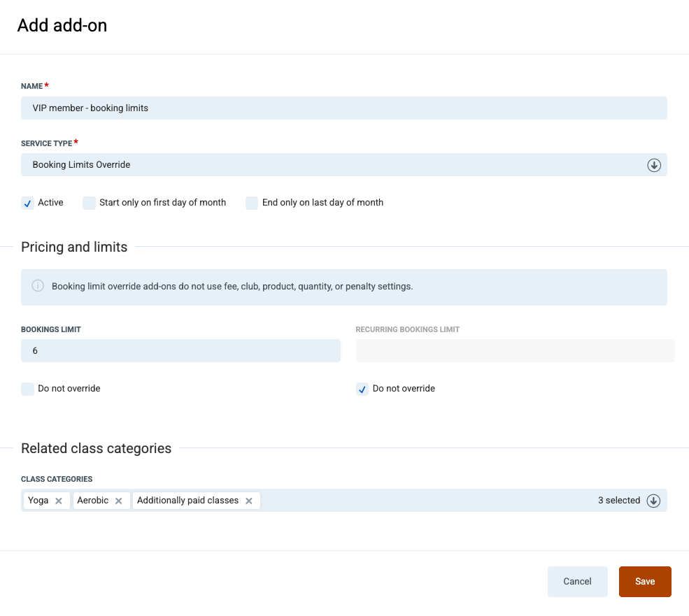This screenshot has height=616, width=689.
Task: Expand the Class Categories multi-select field
Action: 344,501
